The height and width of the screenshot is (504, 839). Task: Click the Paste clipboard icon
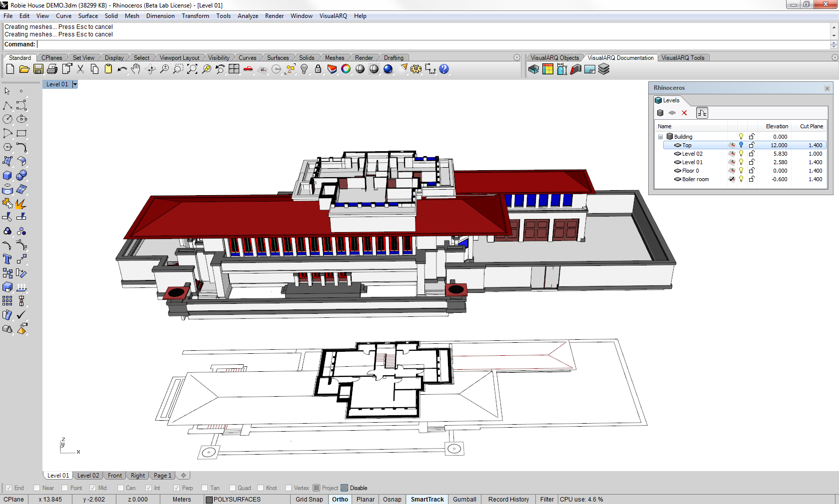(x=108, y=69)
